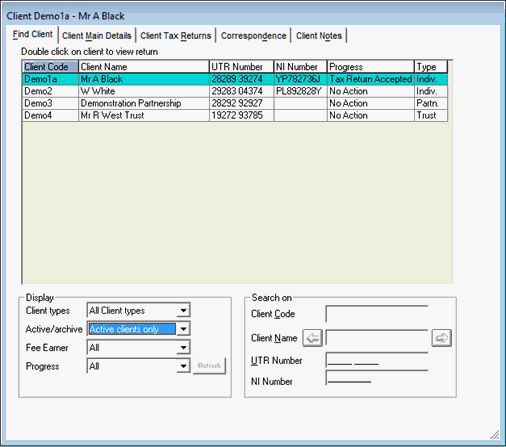Screen dimensions: 506x447
Task: Click the resize grip at window corner
Action: coord(495,434)
